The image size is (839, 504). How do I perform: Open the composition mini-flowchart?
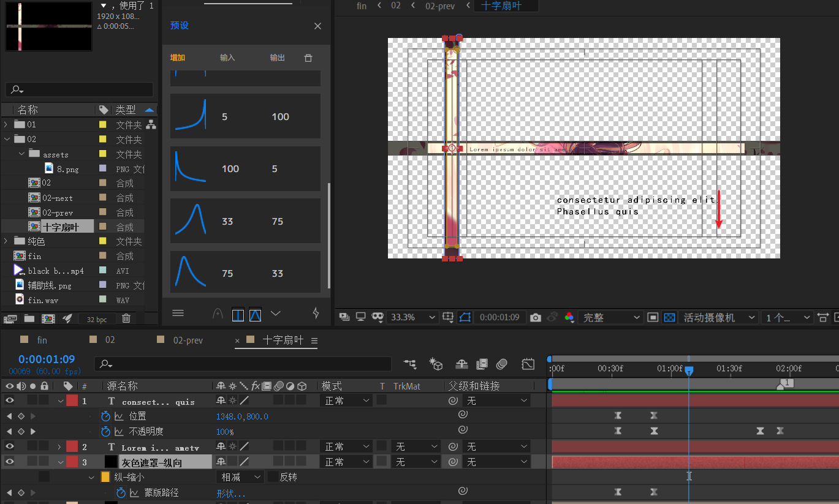coord(411,364)
